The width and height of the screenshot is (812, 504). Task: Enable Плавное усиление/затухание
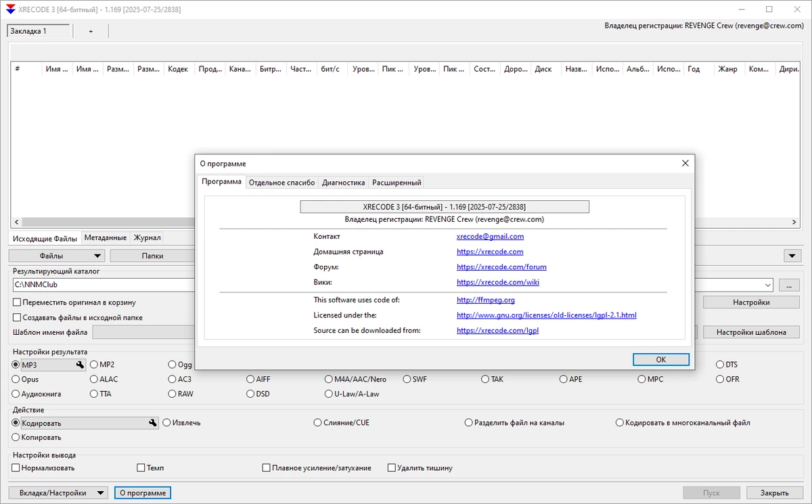tap(317, 467)
